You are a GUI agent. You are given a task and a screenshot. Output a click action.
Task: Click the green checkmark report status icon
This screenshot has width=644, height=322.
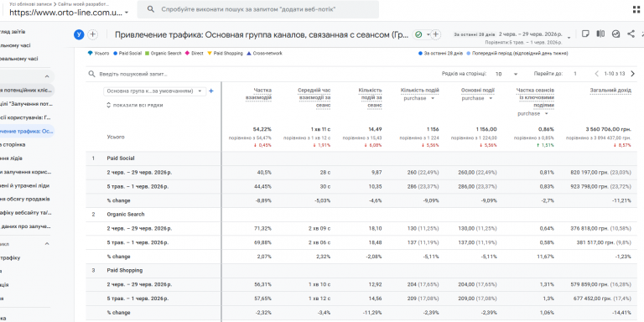[418, 35]
